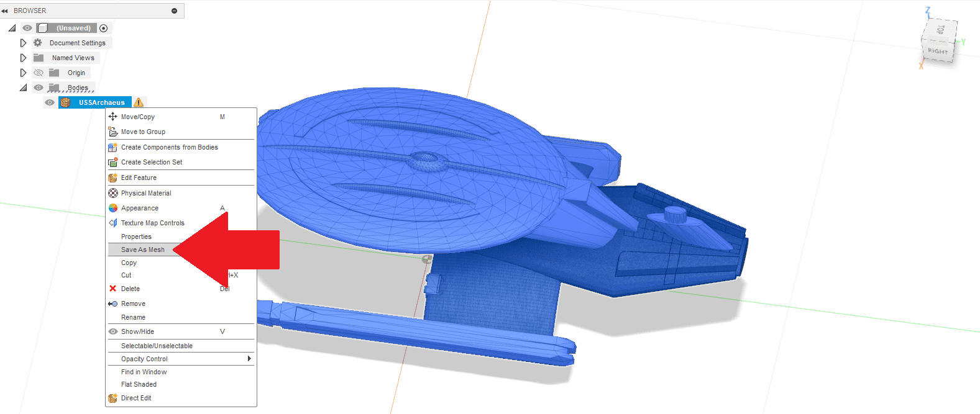The height and width of the screenshot is (414, 980).
Task: Click Create Components from Bodies icon
Action: point(113,147)
